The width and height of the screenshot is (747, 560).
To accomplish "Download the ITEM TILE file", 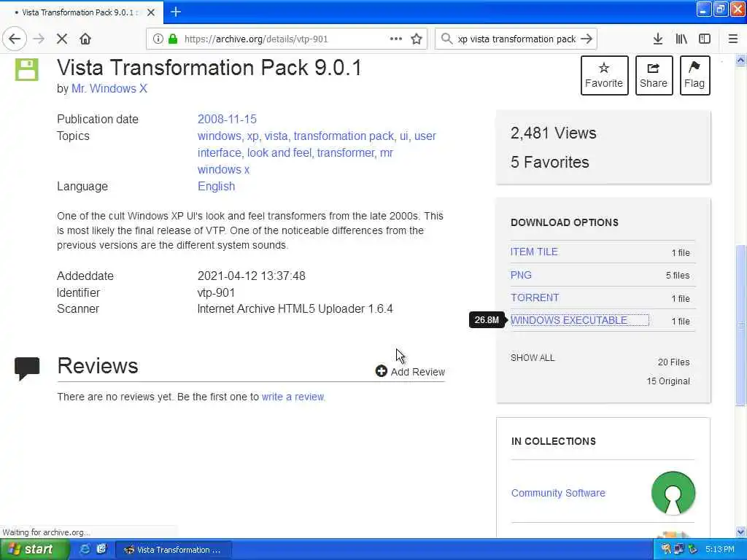I will (534, 252).
